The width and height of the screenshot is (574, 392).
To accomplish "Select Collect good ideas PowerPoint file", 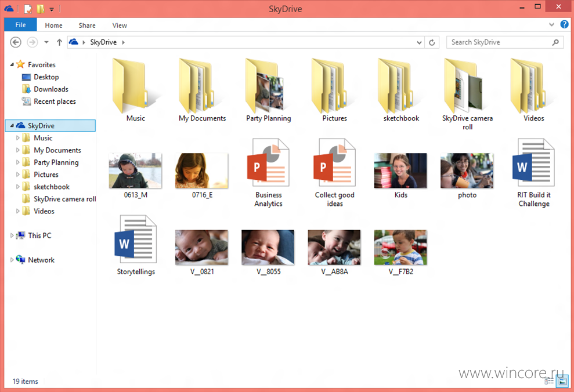I will tap(334, 162).
